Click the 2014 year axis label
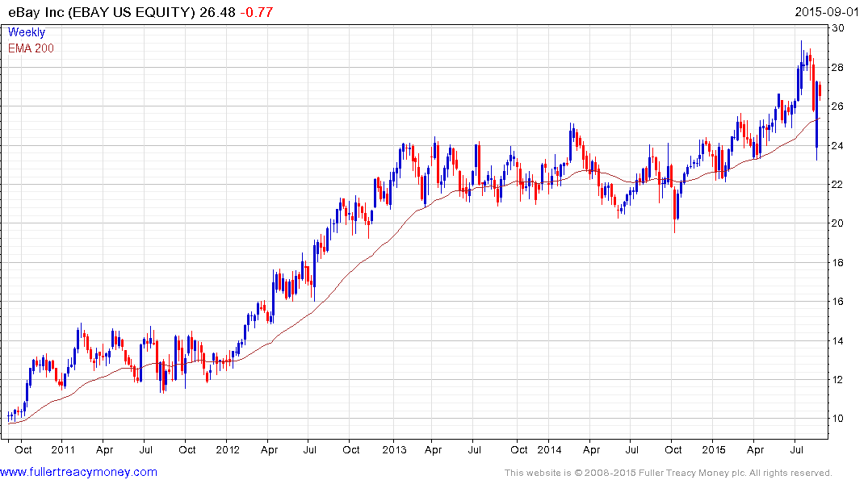868x484 pixels. click(549, 449)
